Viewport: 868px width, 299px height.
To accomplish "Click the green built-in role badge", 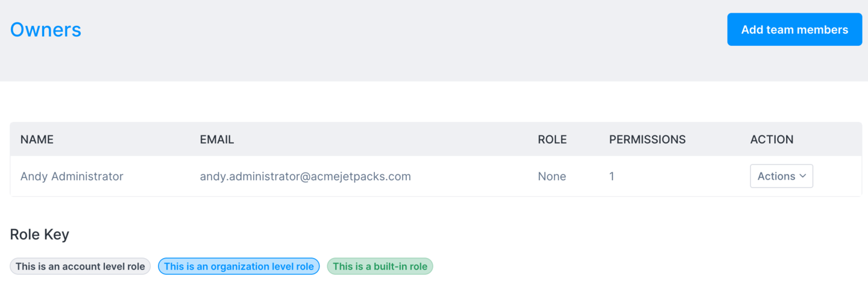I will 380,266.
